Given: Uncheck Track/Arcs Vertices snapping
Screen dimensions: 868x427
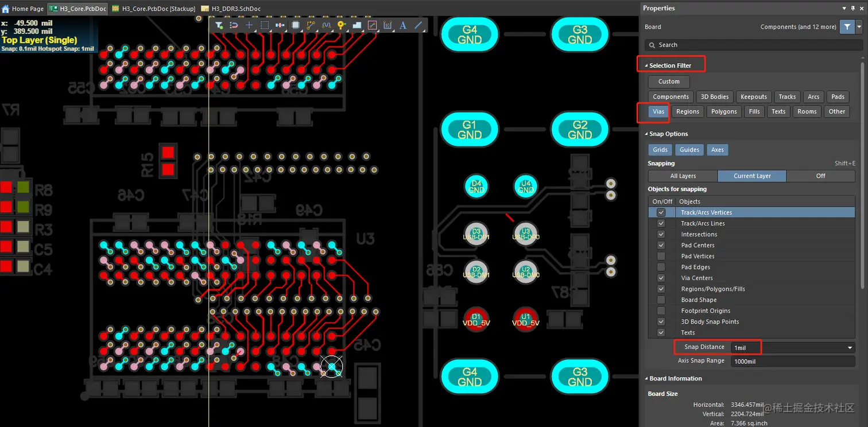Looking at the screenshot, I should (x=661, y=212).
